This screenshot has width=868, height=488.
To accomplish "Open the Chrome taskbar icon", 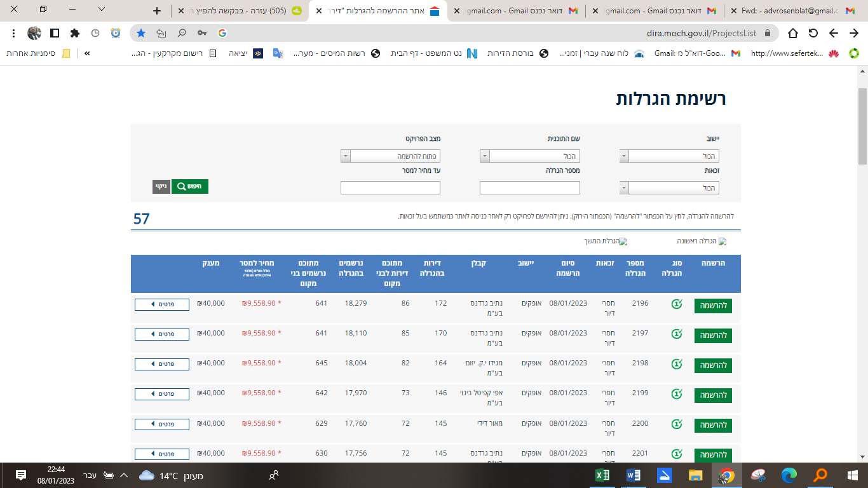I will point(727,475).
